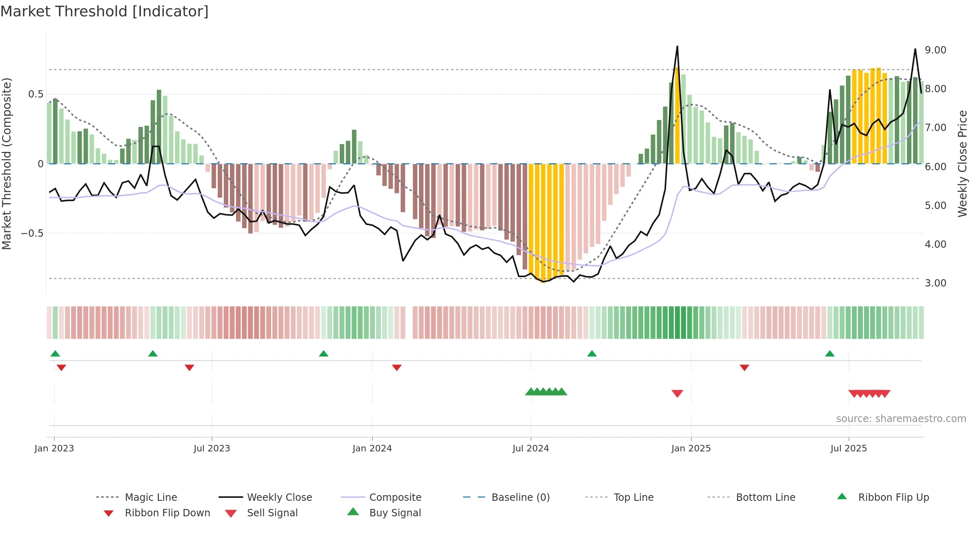The height and width of the screenshot is (551, 980).
Task: Click the Jan 2023 x-axis label
Action: (54, 448)
